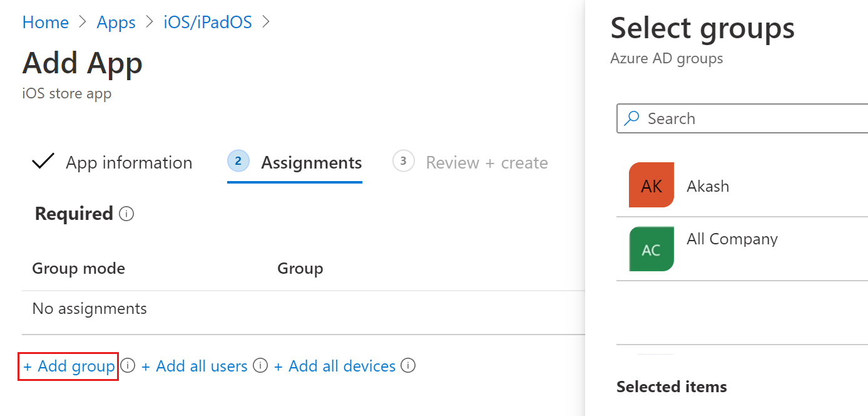The width and height of the screenshot is (868, 416).
Task: Click the search magnifier in Select groups
Action: point(632,118)
